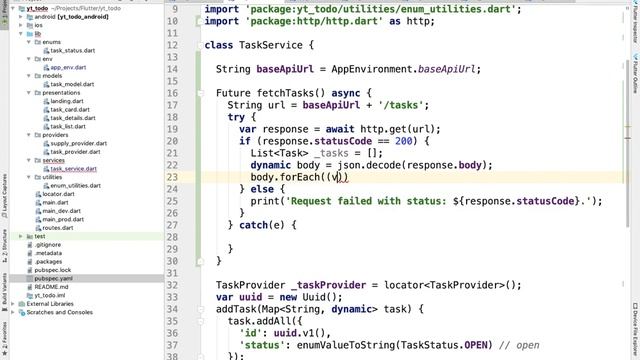Expand the External Libraries node arrow
The image size is (640, 360).
coord(13,304)
